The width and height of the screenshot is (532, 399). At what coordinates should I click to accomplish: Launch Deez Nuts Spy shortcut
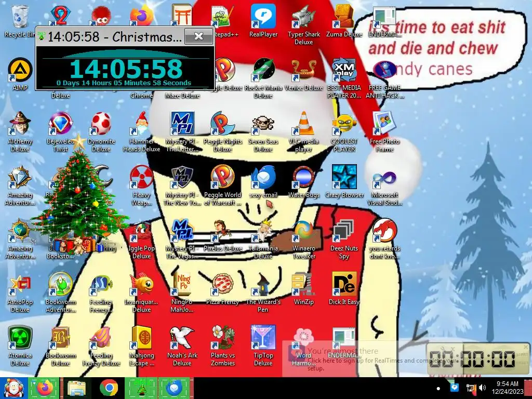pos(344,239)
